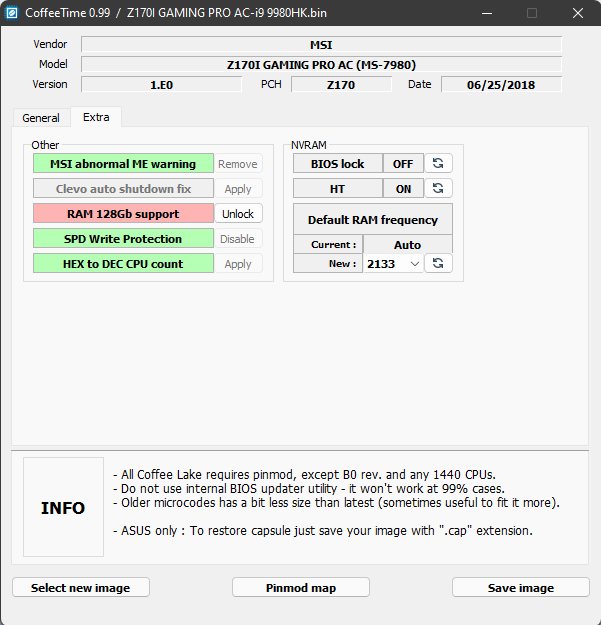Open the New RAM frequency dropdown
The height and width of the screenshot is (625, 601).
[393, 263]
